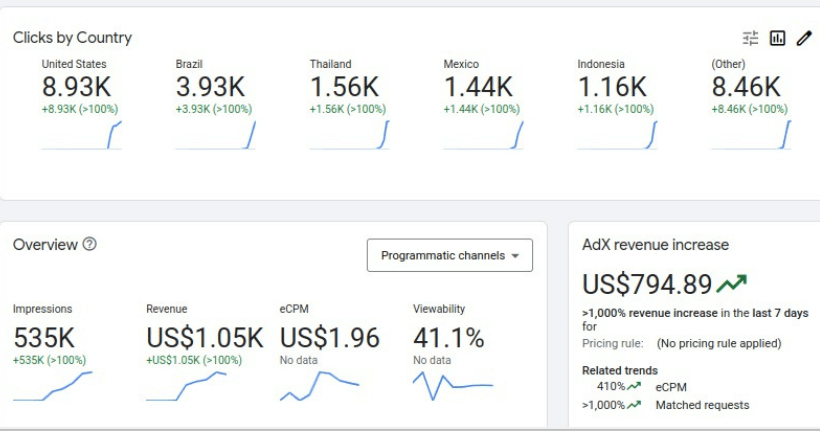Click the help icon beside Overview

pos(90,244)
